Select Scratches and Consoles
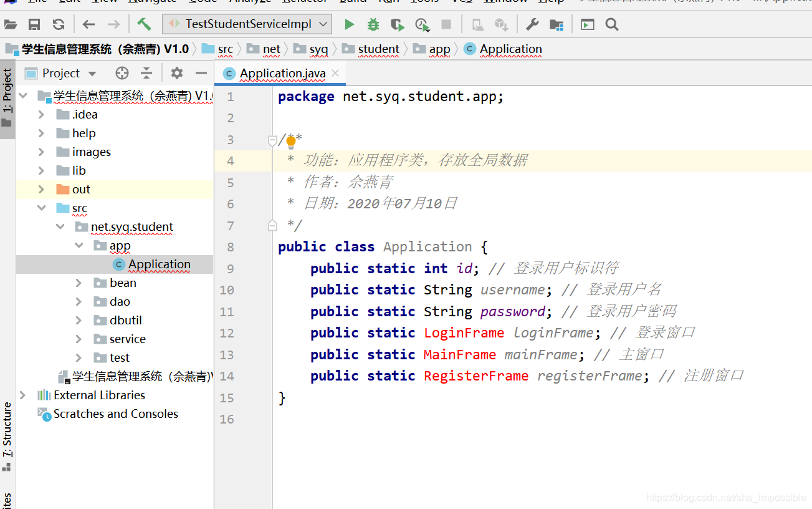812x509 pixels. pos(116,414)
